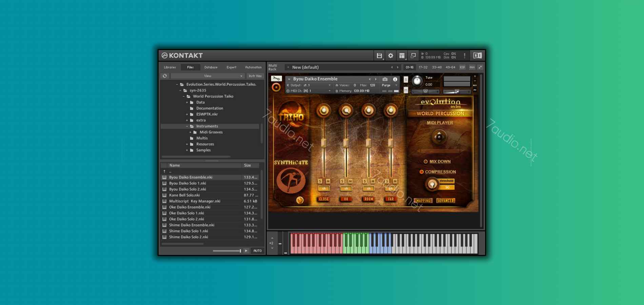Turn the OH mic pan knob
The height and width of the screenshot is (305, 644).
[346, 110]
